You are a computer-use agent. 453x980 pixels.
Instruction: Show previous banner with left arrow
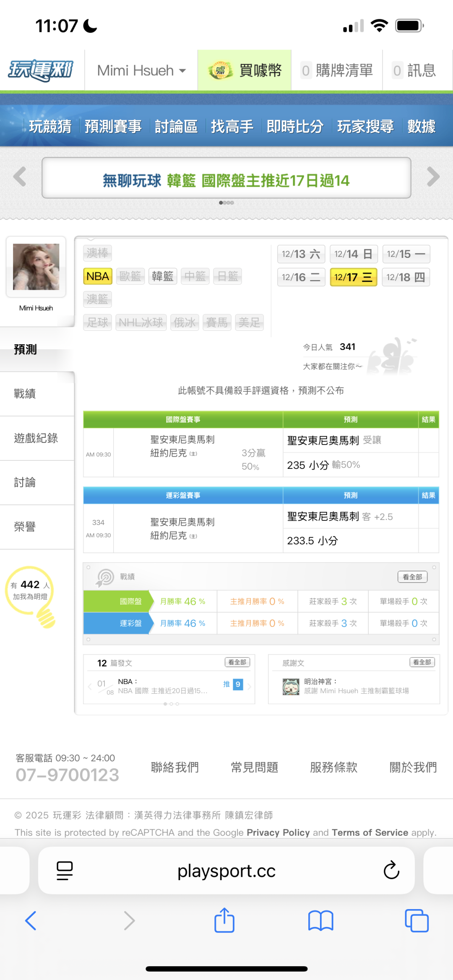[20, 177]
